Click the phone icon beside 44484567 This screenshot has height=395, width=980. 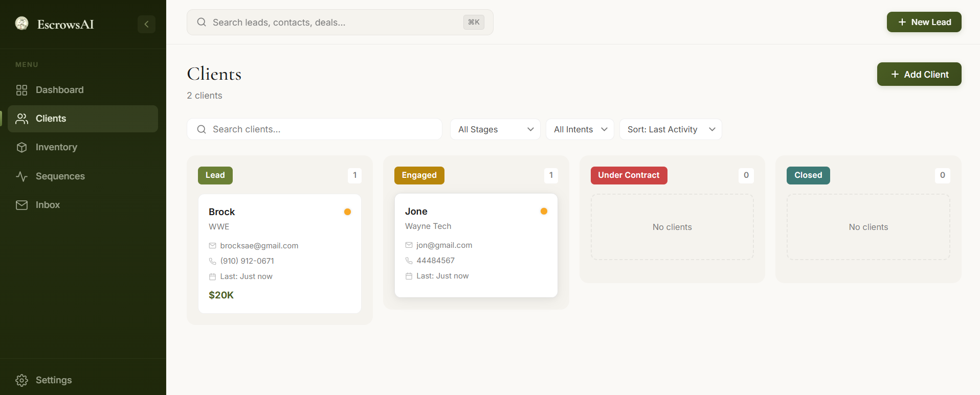pos(409,261)
